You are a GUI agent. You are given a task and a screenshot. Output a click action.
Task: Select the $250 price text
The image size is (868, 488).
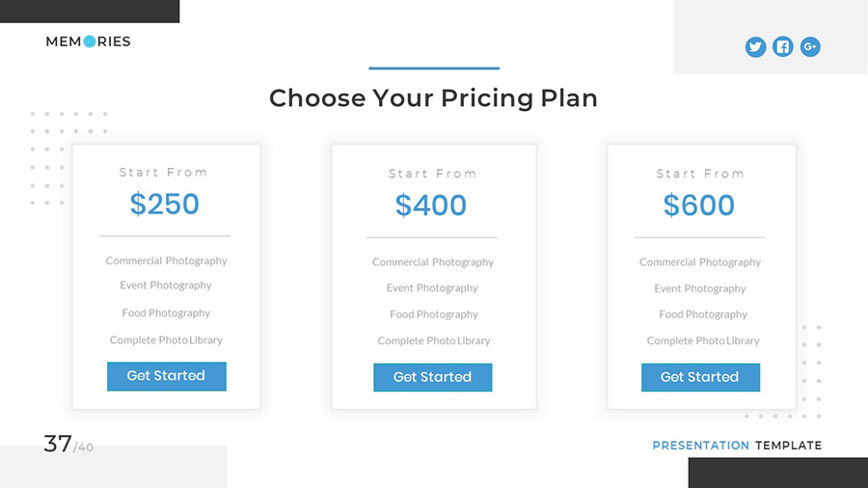(165, 204)
